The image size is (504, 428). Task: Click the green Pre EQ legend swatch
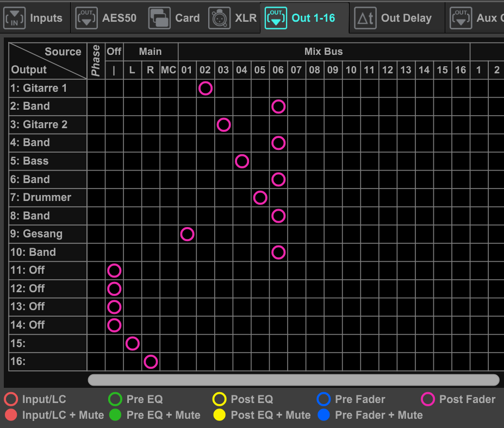click(115, 400)
